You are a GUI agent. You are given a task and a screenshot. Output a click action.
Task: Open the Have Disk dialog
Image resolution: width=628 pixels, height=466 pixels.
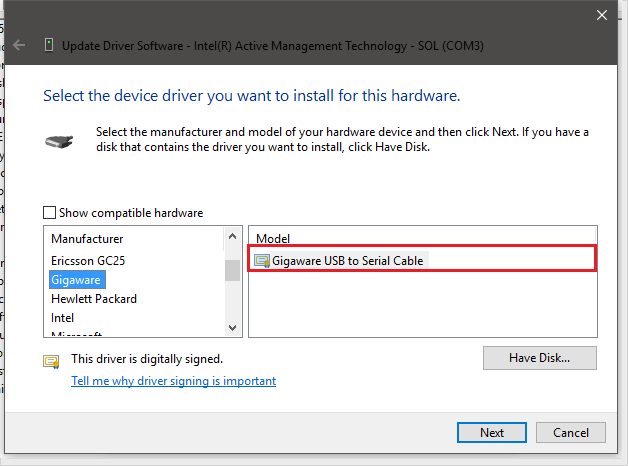tap(539, 358)
